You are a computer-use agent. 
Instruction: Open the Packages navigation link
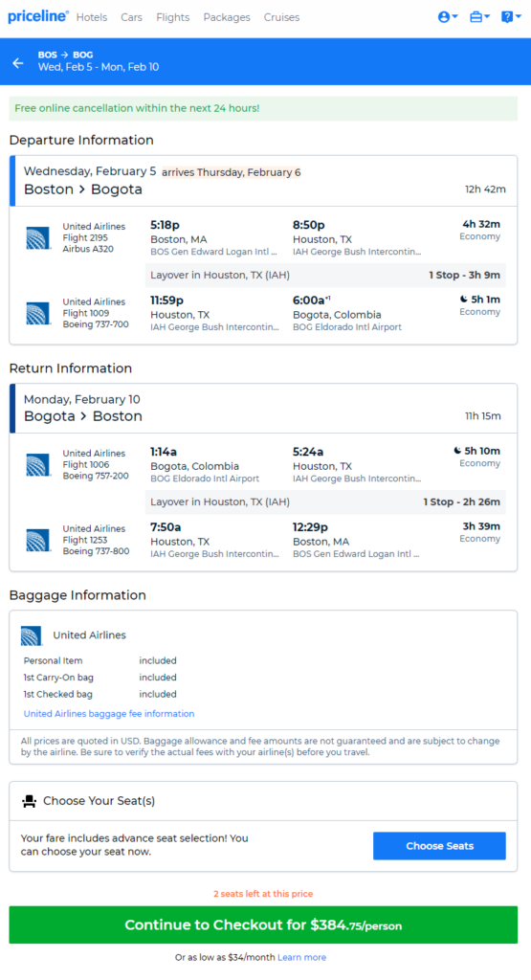(x=227, y=17)
